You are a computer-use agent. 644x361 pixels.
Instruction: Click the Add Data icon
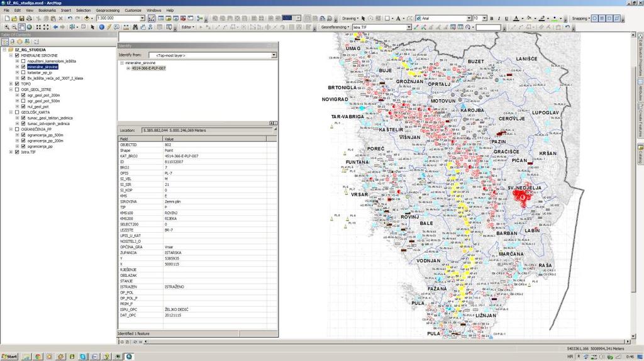click(87, 18)
